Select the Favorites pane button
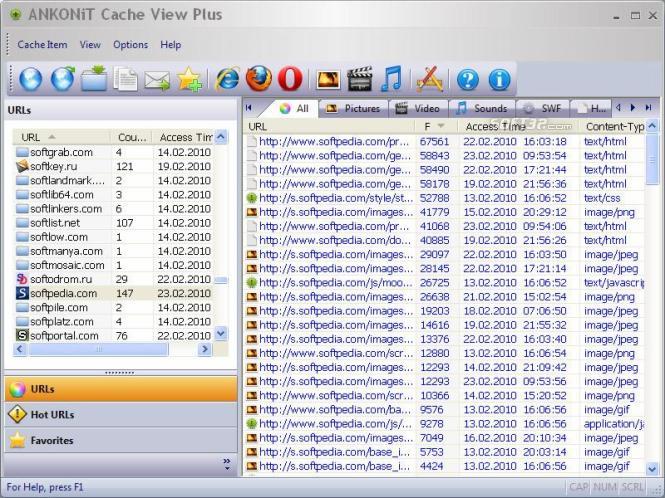 pos(121,440)
